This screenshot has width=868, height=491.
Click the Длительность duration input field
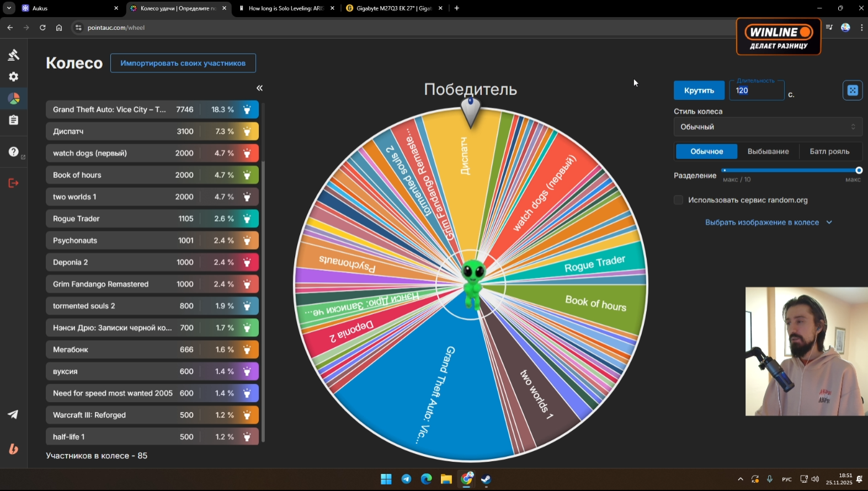click(757, 91)
